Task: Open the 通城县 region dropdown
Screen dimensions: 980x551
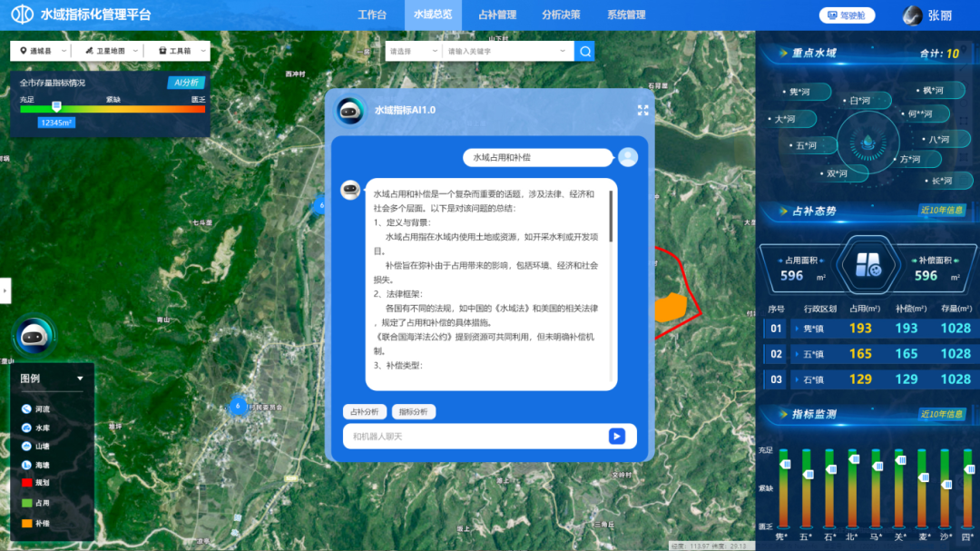Action: coord(39,52)
